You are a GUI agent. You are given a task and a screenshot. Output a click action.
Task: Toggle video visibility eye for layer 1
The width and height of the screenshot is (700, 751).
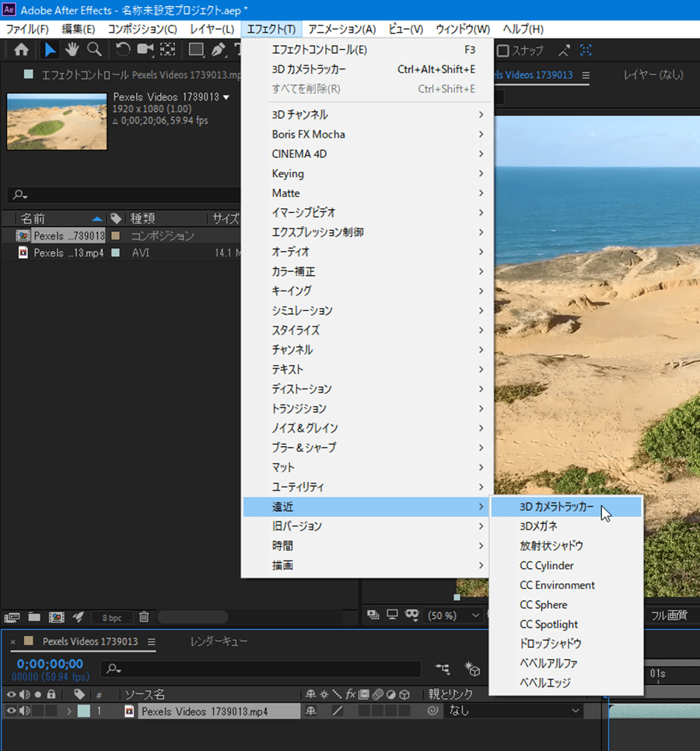(12, 711)
